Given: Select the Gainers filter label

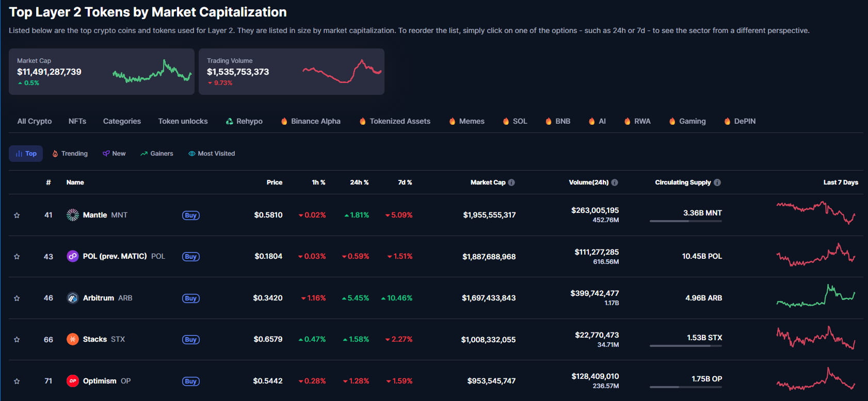Looking at the screenshot, I should pyautogui.click(x=162, y=154).
